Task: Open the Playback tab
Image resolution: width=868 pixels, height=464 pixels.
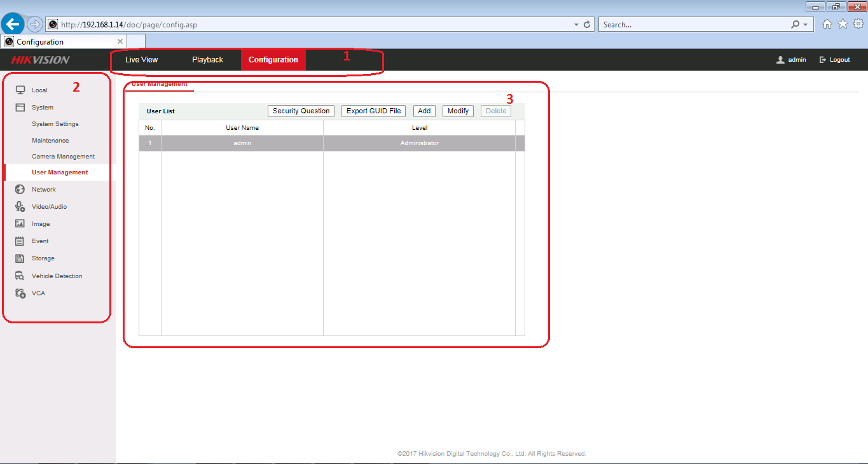Action: (207, 60)
